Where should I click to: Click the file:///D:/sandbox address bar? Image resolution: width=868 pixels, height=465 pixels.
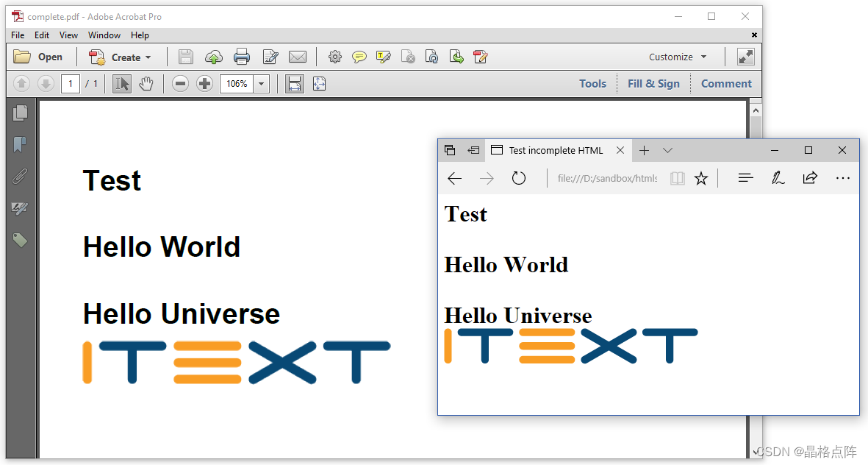coord(607,179)
